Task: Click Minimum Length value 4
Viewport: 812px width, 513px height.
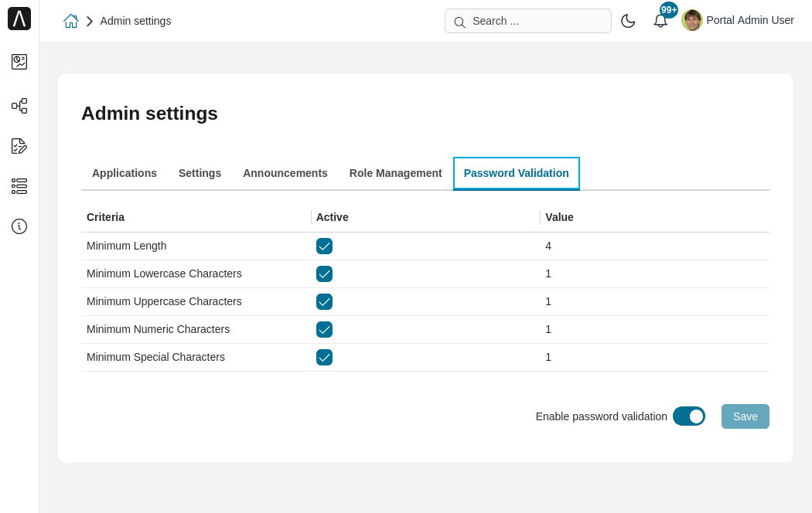Action: tap(548, 246)
